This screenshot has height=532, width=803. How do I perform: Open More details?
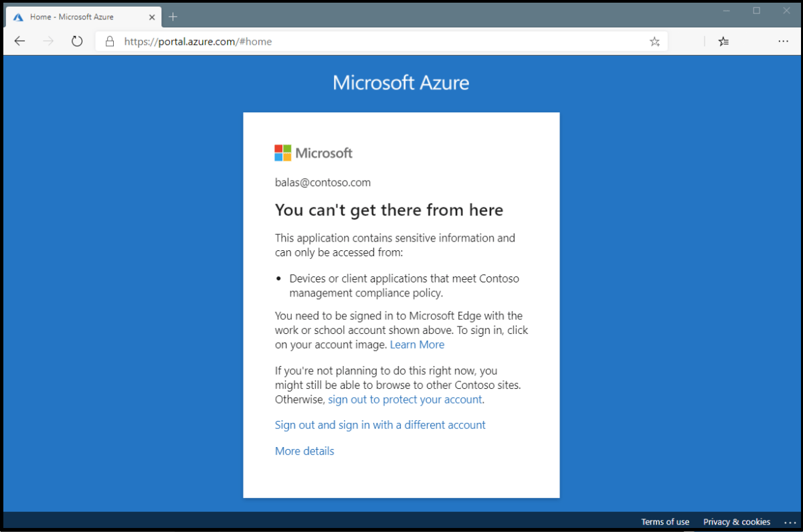[x=304, y=450]
